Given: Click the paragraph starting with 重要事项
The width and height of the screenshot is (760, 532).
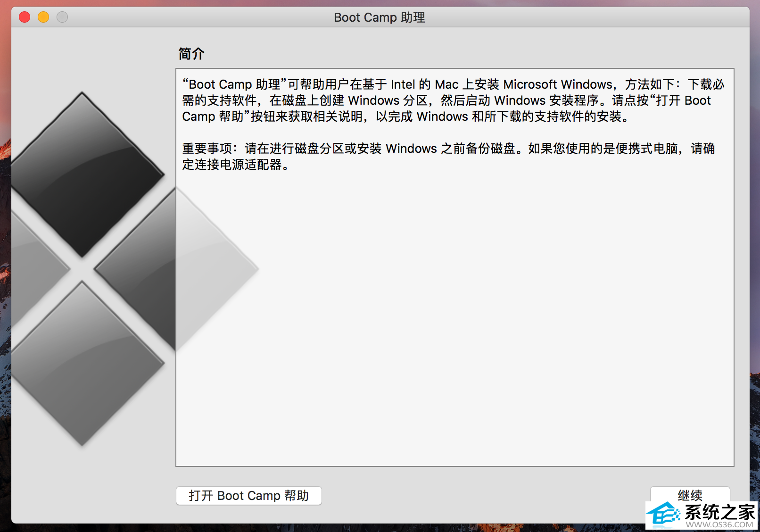Looking at the screenshot, I should click(x=448, y=157).
